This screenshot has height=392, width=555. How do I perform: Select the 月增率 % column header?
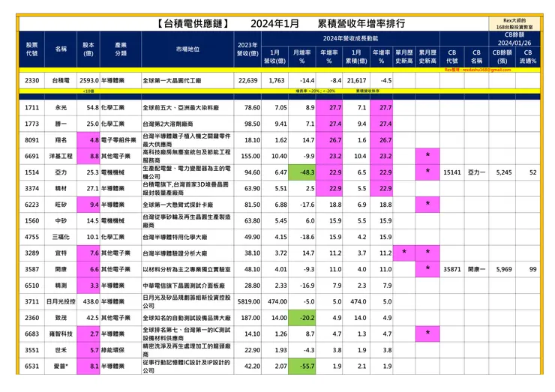coord(302,57)
